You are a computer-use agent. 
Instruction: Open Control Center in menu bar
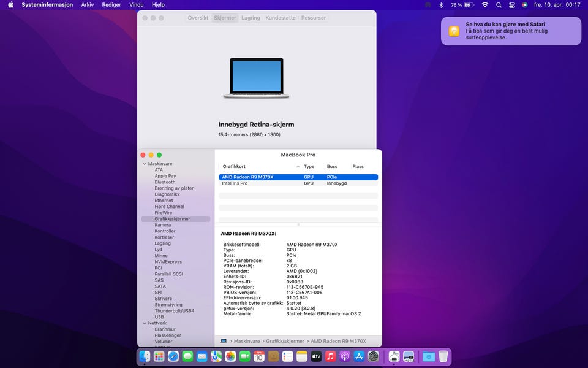pos(512,5)
